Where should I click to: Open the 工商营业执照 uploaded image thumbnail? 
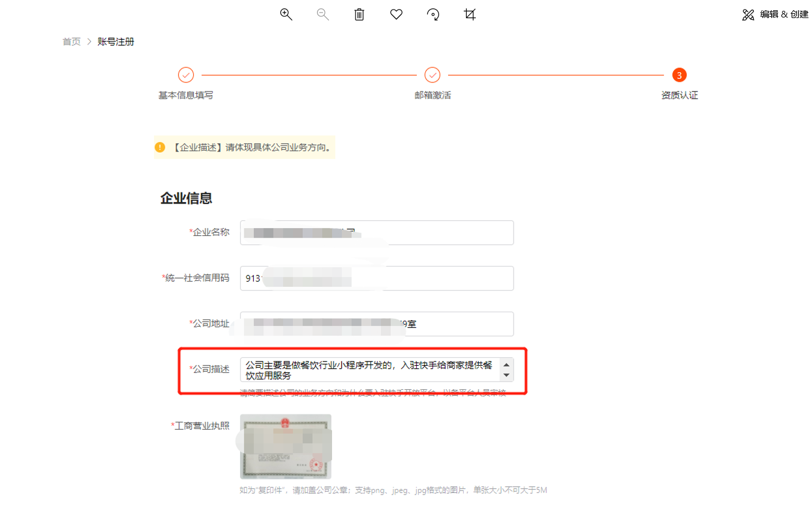pyautogui.click(x=286, y=446)
